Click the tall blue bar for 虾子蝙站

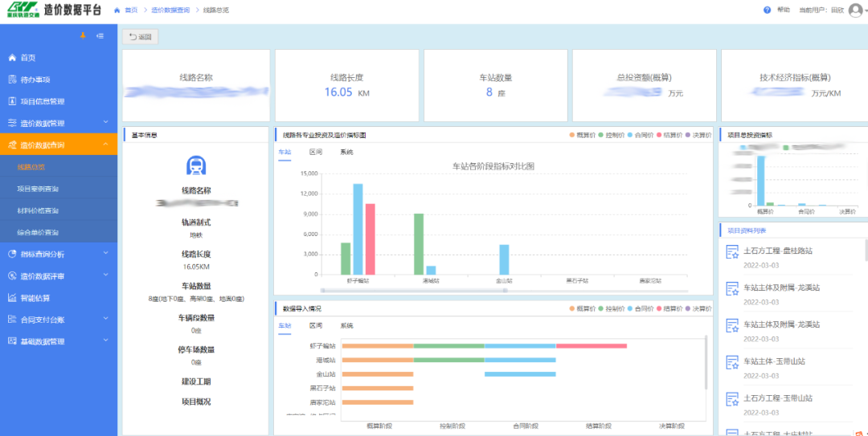coord(358,229)
